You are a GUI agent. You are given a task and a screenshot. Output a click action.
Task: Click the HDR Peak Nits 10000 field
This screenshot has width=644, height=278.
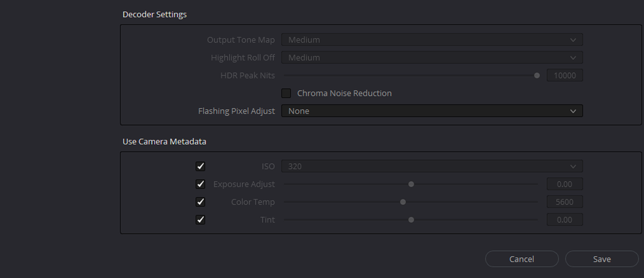pos(565,76)
